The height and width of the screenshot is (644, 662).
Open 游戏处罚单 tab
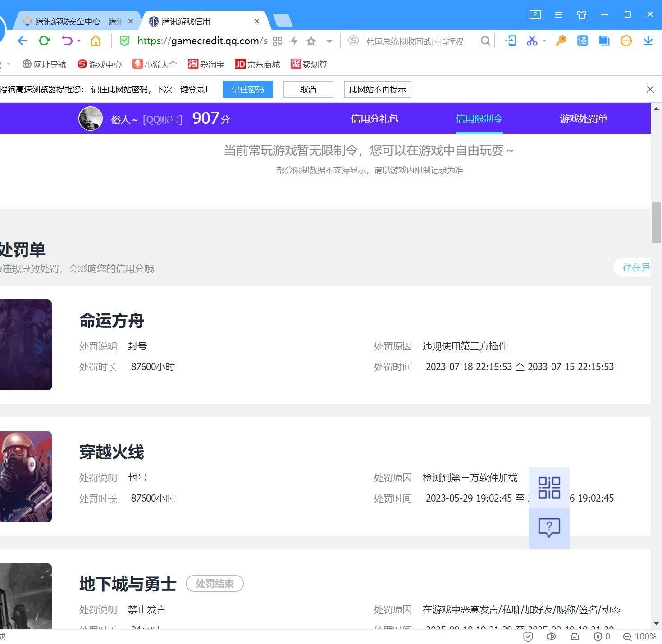click(x=584, y=119)
